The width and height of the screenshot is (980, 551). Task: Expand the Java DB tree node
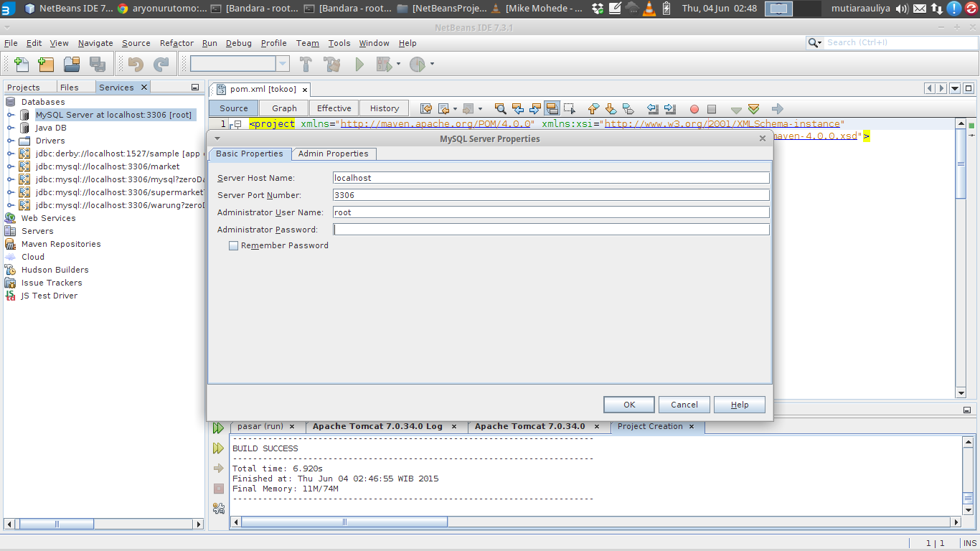(11, 128)
